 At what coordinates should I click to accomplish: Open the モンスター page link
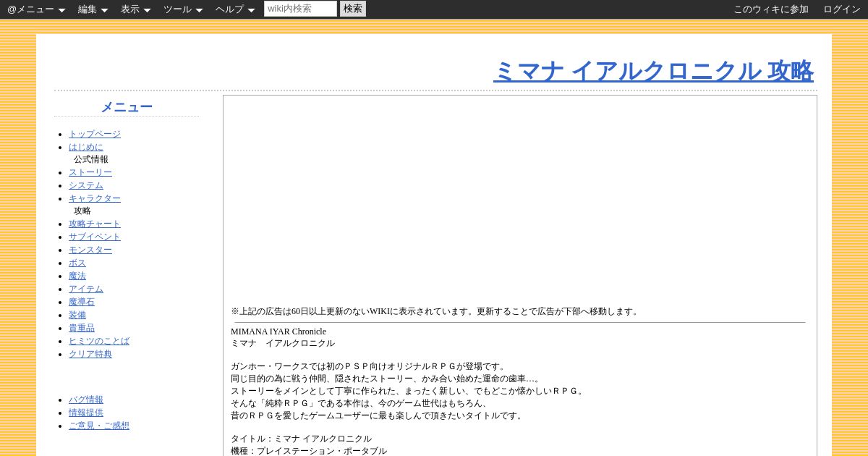pos(90,250)
